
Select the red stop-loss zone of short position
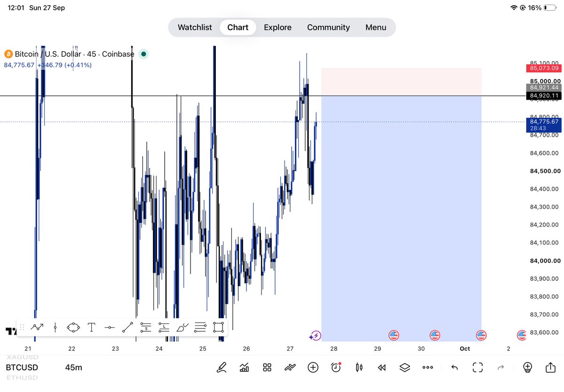click(401, 82)
